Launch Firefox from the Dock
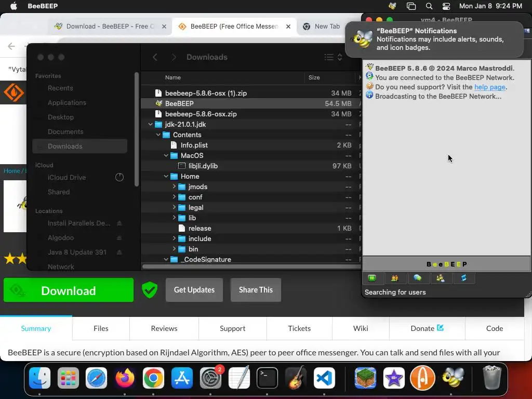The image size is (532, 399). [125, 378]
